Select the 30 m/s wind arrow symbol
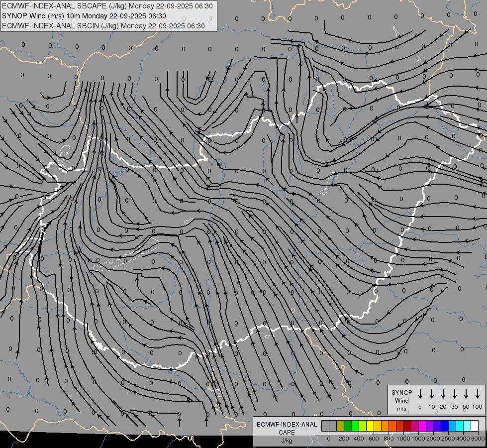 pos(455,394)
